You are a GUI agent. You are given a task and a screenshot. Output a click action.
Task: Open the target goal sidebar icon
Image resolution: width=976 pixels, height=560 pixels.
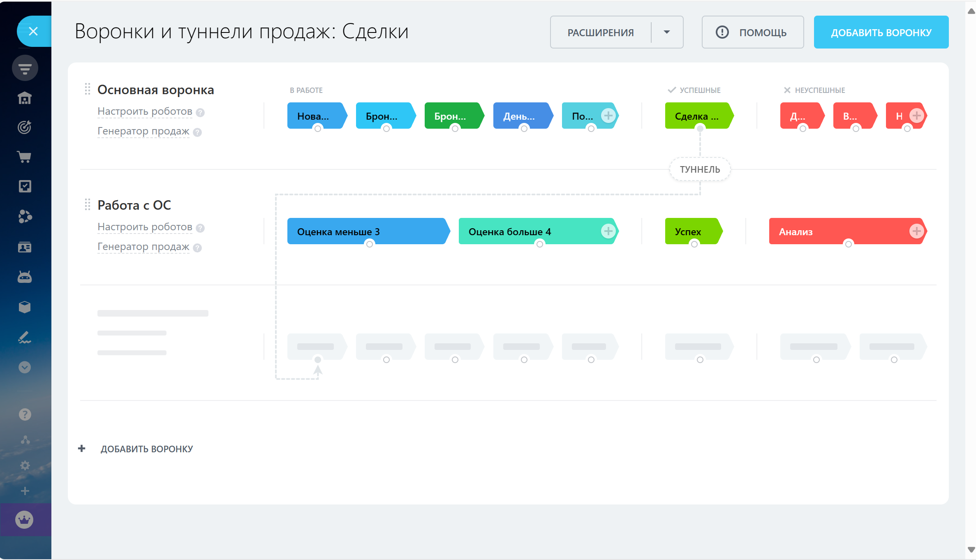[x=25, y=127]
